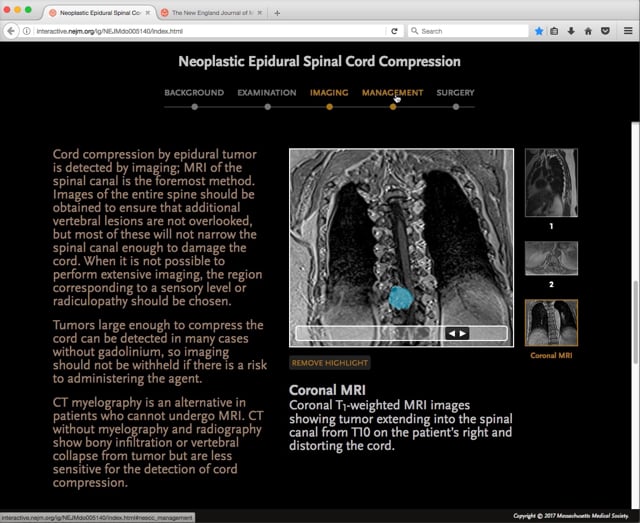Click the Background timeline dot
The height and width of the screenshot is (523, 640).
[195, 107]
